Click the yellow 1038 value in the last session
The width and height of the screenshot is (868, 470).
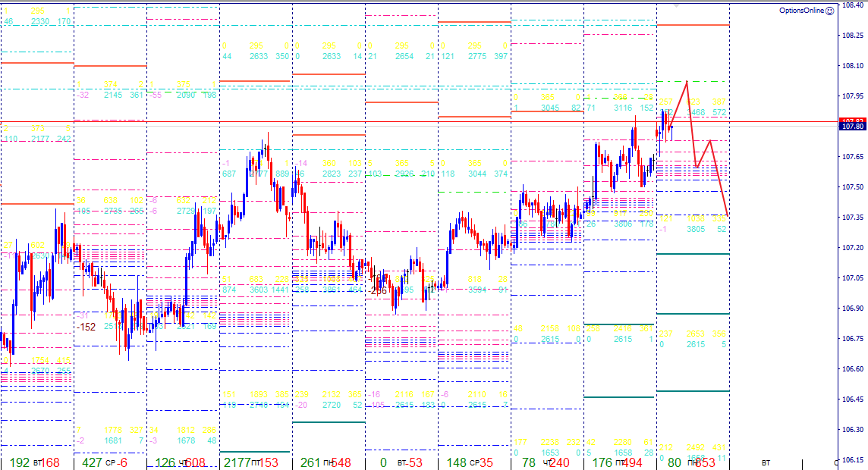pyautogui.click(x=696, y=218)
